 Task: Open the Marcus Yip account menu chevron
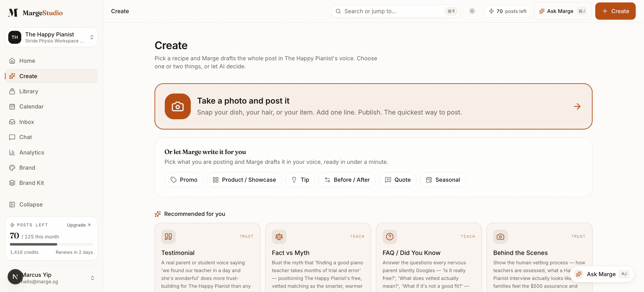coord(92,278)
